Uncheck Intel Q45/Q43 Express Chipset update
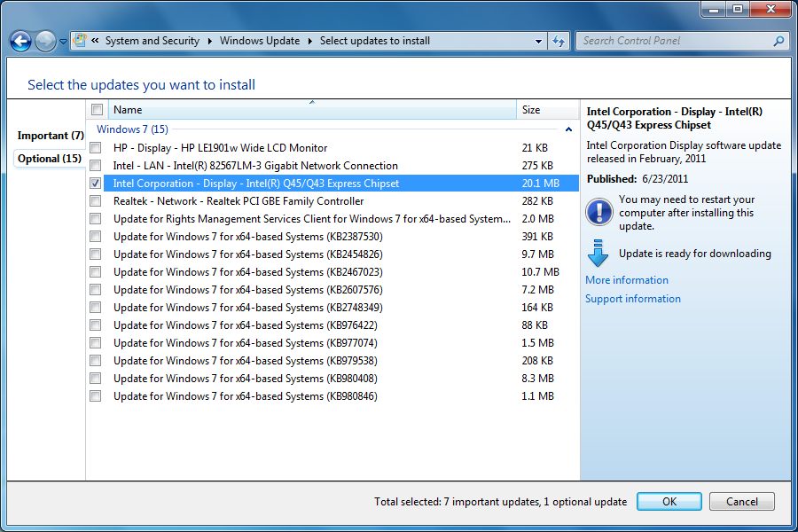The width and height of the screenshot is (798, 532). (95, 184)
